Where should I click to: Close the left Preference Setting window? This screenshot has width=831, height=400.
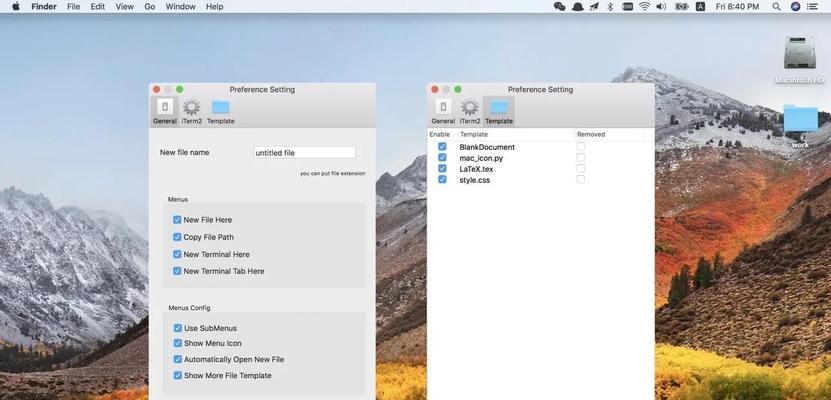[156, 89]
